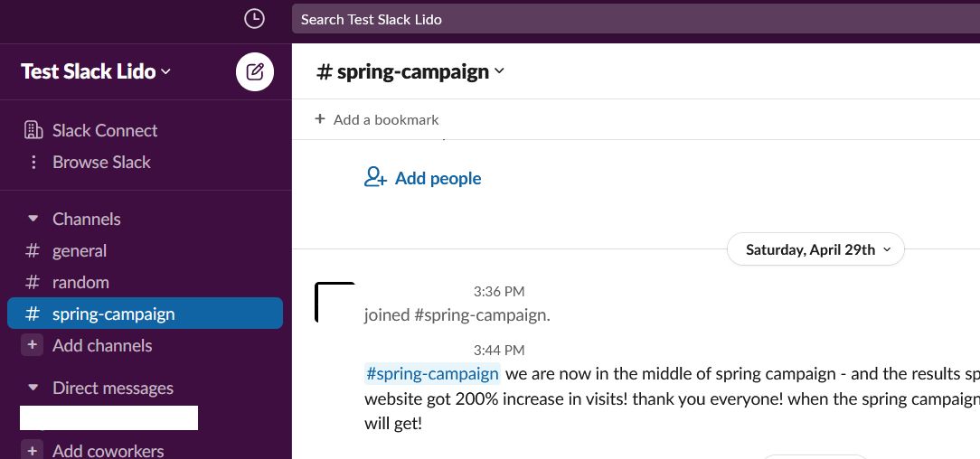Select the spring-campaign channel in the sidebar
The width and height of the screenshot is (980, 459).
145,314
